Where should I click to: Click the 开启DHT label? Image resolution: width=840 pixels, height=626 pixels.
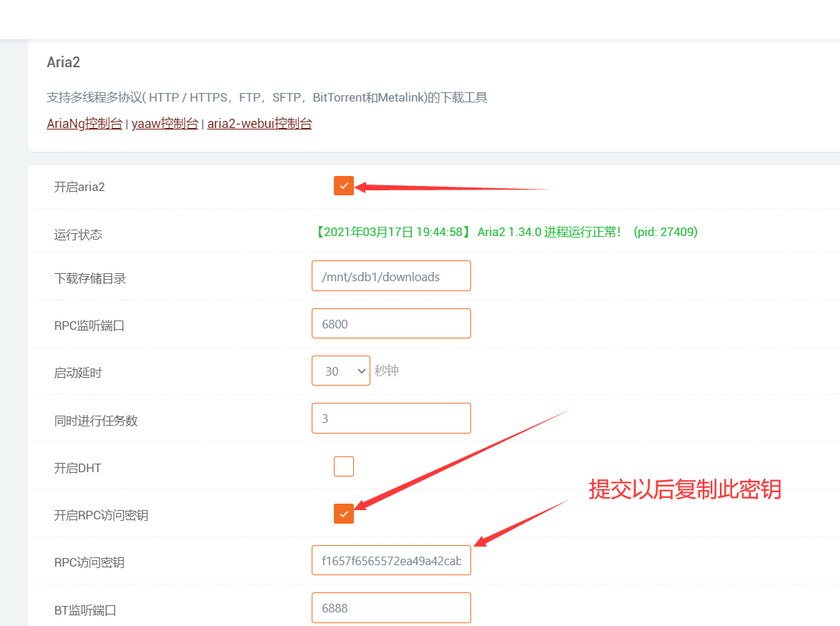[78, 468]
